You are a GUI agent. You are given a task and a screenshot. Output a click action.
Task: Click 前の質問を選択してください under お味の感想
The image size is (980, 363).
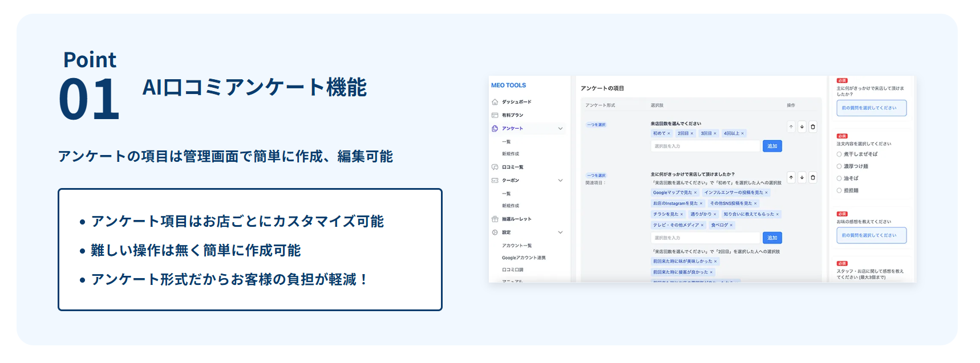click(x=871, y=235)
